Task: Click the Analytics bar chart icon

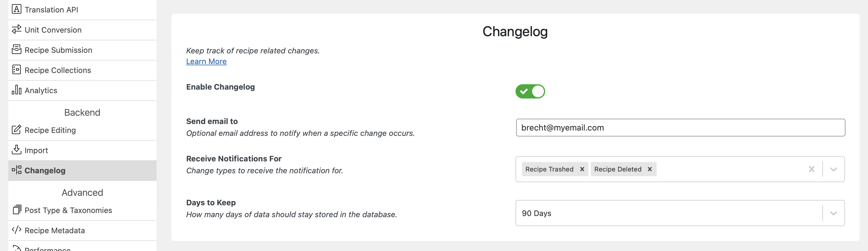Action: pyautogui.click(x=16, y=90)
